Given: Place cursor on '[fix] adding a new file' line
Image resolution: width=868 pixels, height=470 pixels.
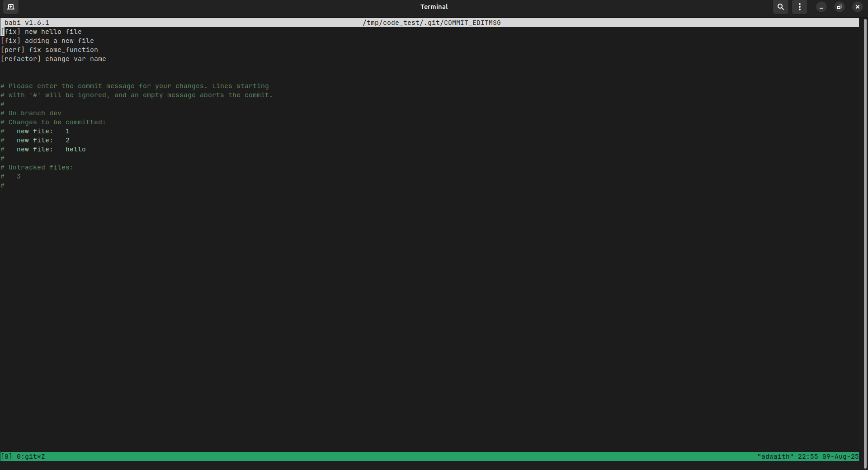Looking at the screenshot, I should [47, 41].
